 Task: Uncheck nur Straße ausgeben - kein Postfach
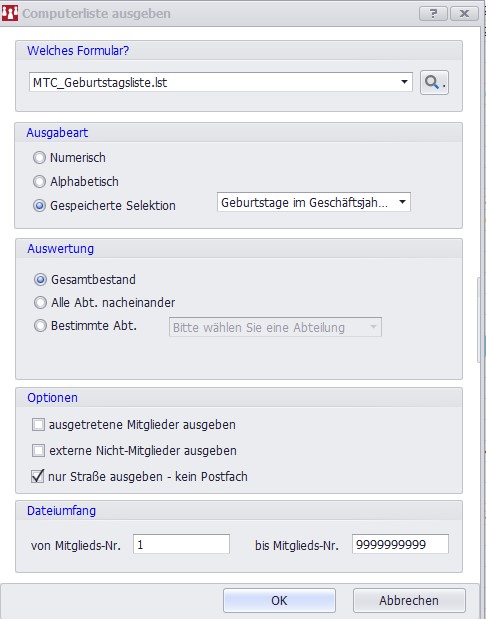pos(38,476)
